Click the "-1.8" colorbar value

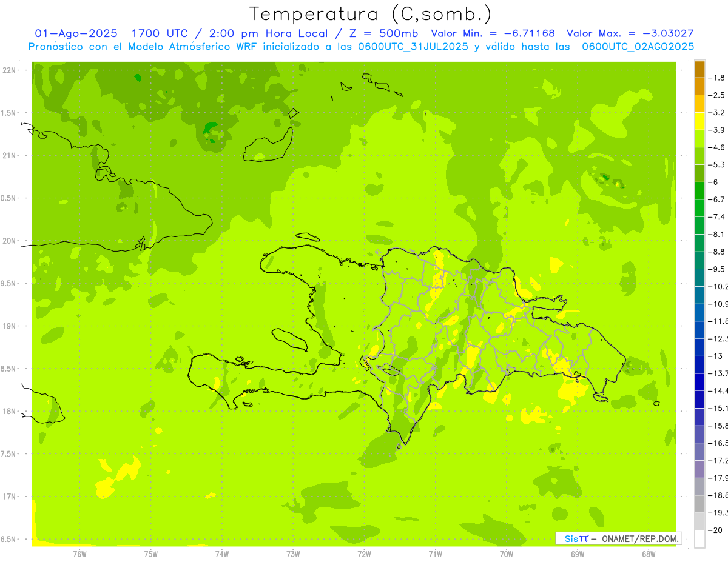(718, 78)
